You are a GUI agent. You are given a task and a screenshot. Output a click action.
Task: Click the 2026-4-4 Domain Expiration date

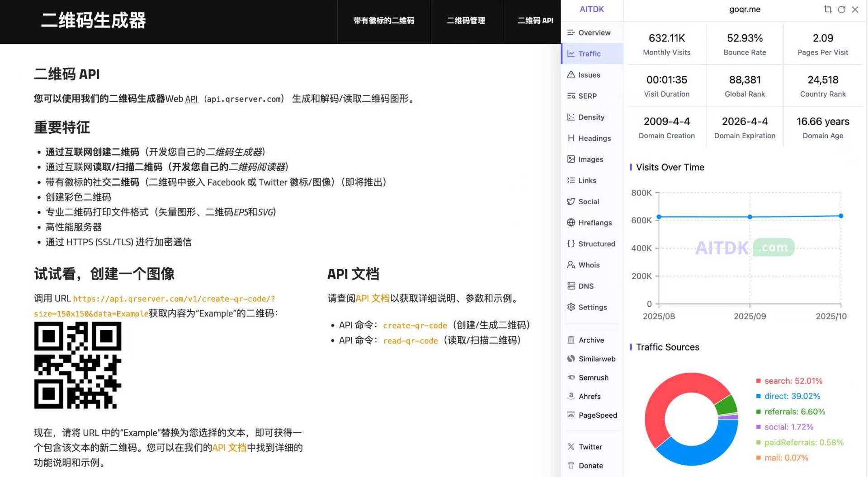point(745,122)
